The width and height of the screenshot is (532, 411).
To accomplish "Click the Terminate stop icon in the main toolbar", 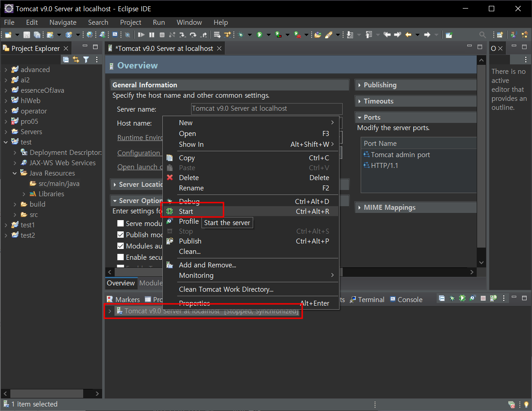I will [162, 35].
